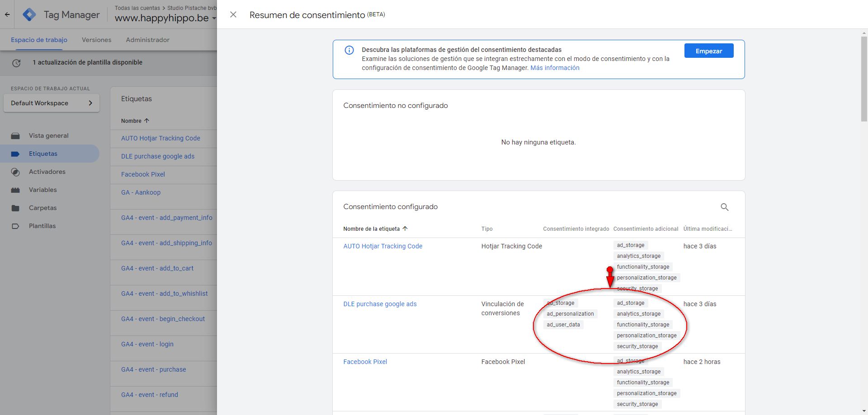This screenshot has height=415, width=868.
Task: Open Activadores in the sidebar
Action: pyautogui.click(x=47, y=172)
